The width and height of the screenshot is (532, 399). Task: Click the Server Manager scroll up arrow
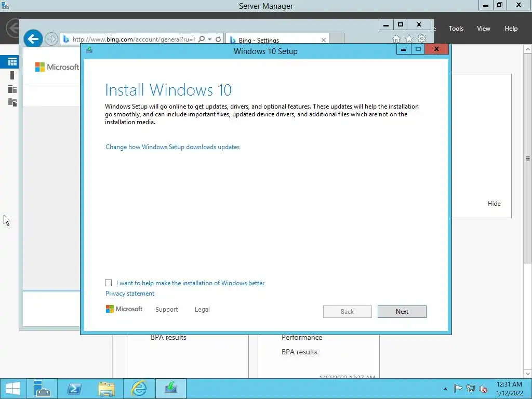point(528,49)
